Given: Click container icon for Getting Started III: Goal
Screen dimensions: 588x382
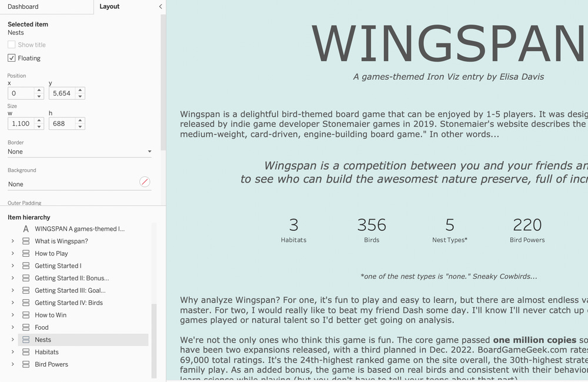Looking at the screenshot, I should click(x=26, y=290).
